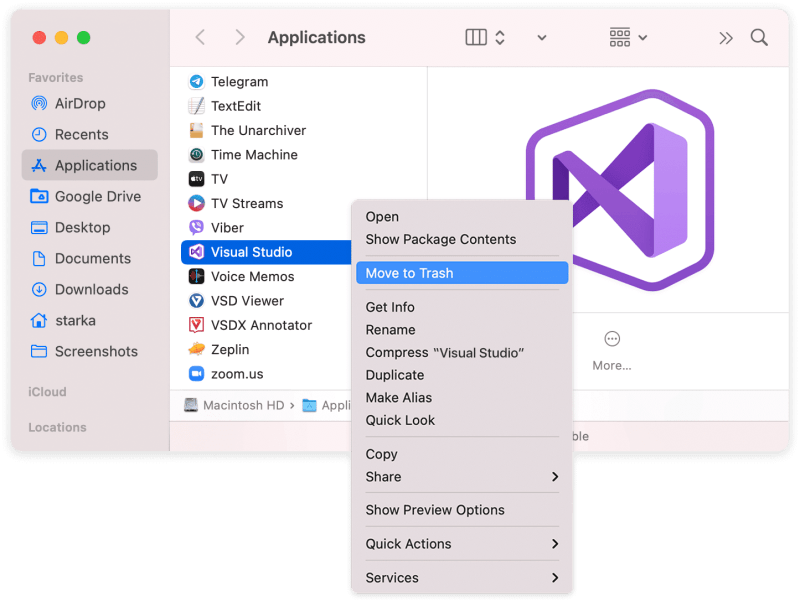Click the Voice Memos icon
800x601 pixels.
click(195, 276)
